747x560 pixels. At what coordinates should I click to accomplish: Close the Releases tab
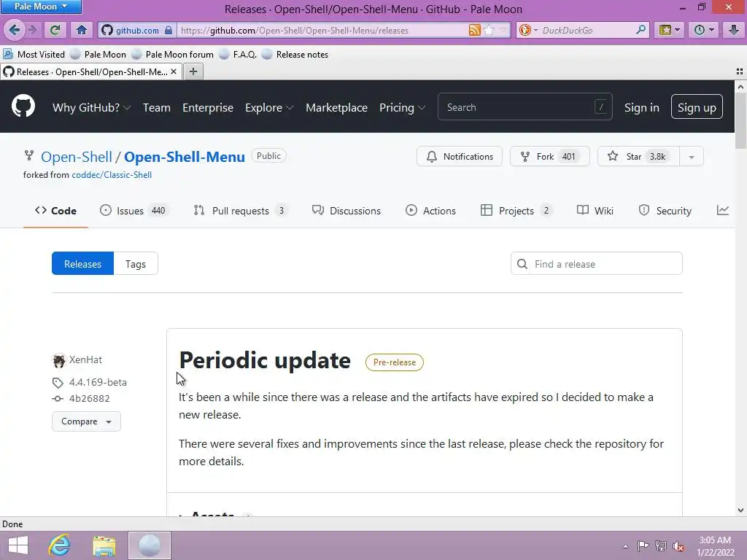pyautogui.click(x=174, y=71)
